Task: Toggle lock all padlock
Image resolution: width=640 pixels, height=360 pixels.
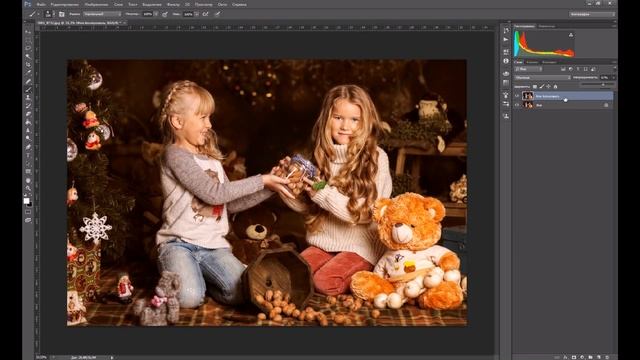Action: (556, 87)
